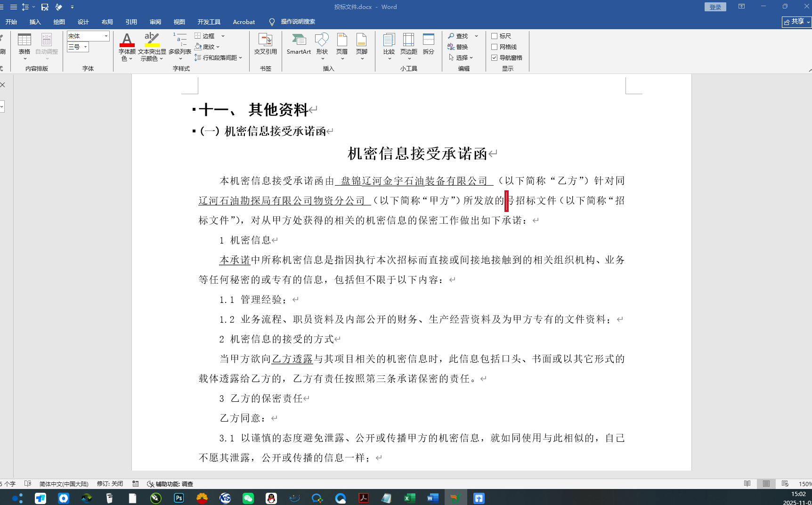Click the 登录 sign-in button
The height and width of the screenshot is (505, 812).
(715, 7)
